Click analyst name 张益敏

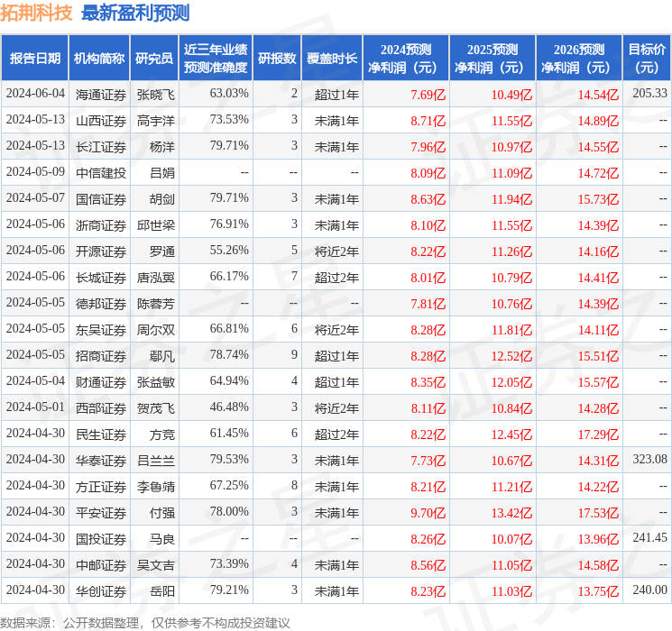(155, 382)
